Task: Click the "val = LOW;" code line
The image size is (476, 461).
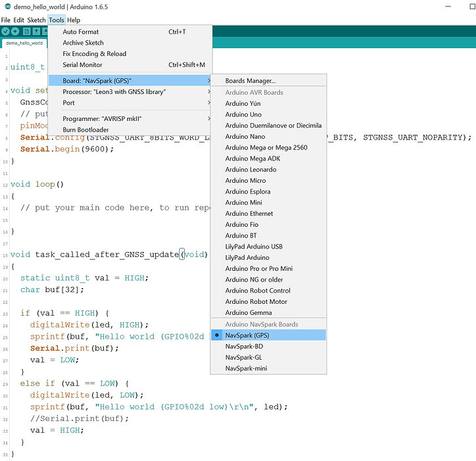Action: coord(55,360)
